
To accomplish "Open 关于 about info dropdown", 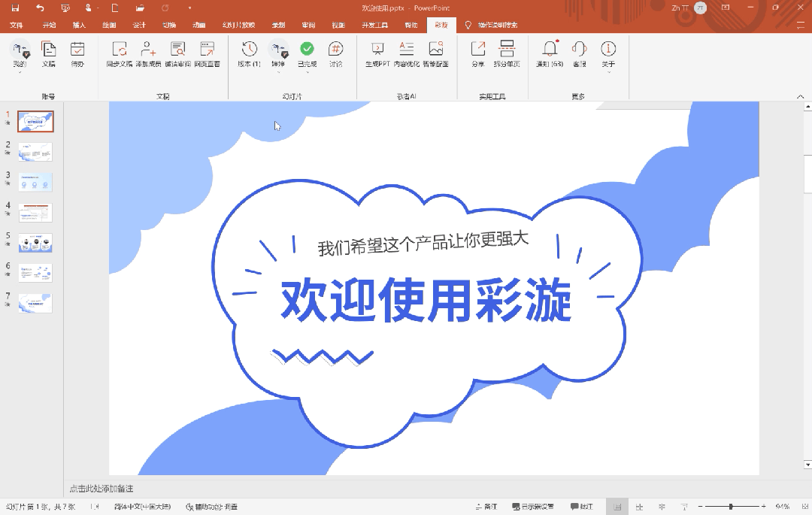I will pyautogui.click(x=608, y=56).
